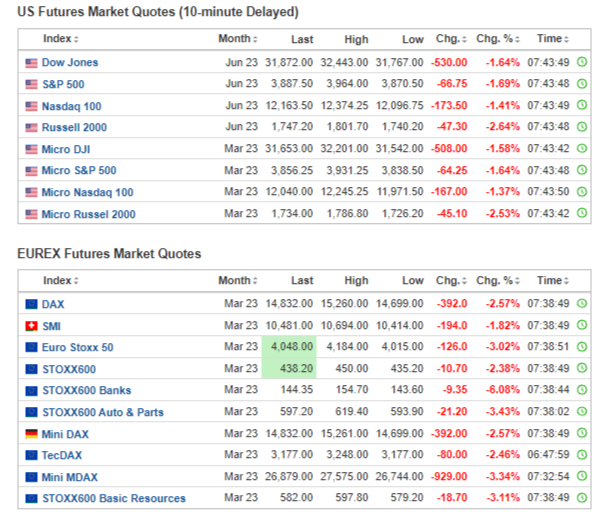Click the clock icon in the S&P 500 row
Image resolution: width=607 pixels, height=519 pixels.
click(x=582, y=84)
